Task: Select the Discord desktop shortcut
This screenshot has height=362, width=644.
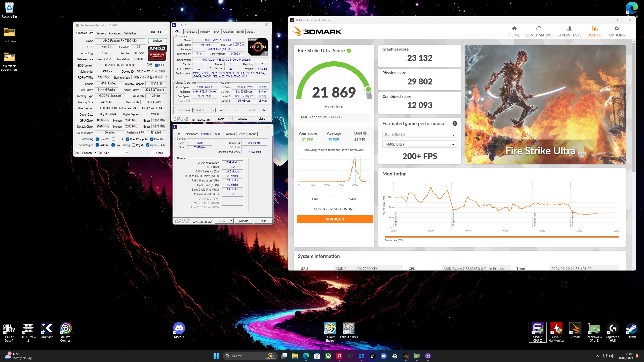Action: pos(179,331)
